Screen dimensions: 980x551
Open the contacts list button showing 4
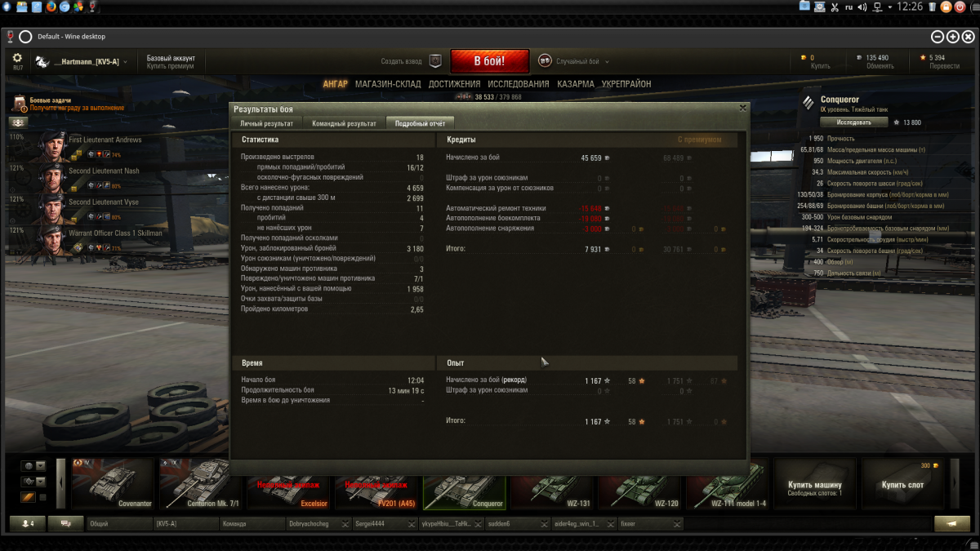pos(27,523)
